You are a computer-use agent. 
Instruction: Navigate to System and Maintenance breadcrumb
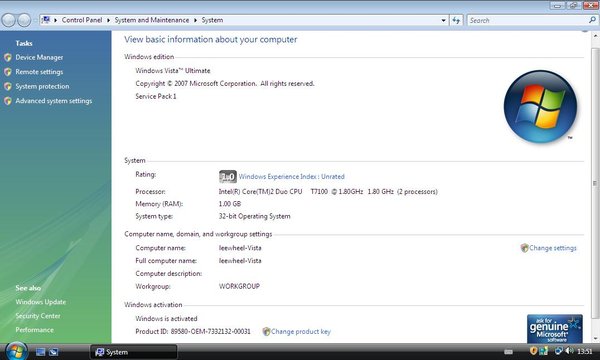point(152,20)
